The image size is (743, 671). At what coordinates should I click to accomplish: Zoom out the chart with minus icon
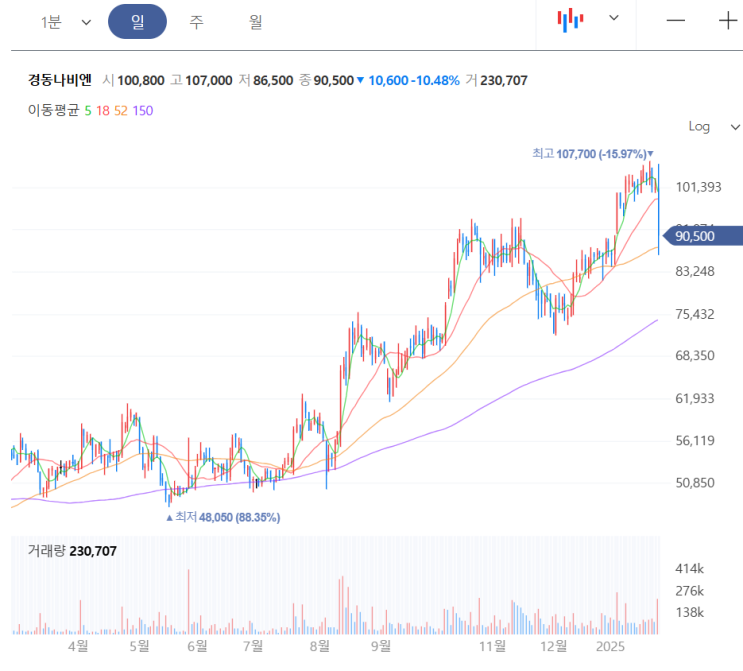coord(676,20)
